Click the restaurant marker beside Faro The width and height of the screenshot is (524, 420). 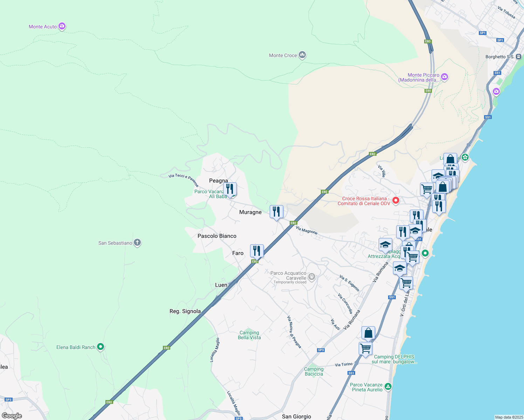click(x=257, y=251)
